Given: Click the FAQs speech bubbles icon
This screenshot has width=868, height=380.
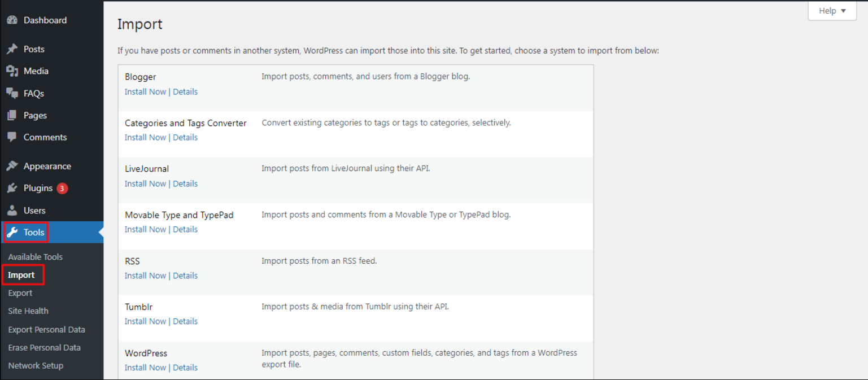Looking at the screenshot, I should 12,93.
